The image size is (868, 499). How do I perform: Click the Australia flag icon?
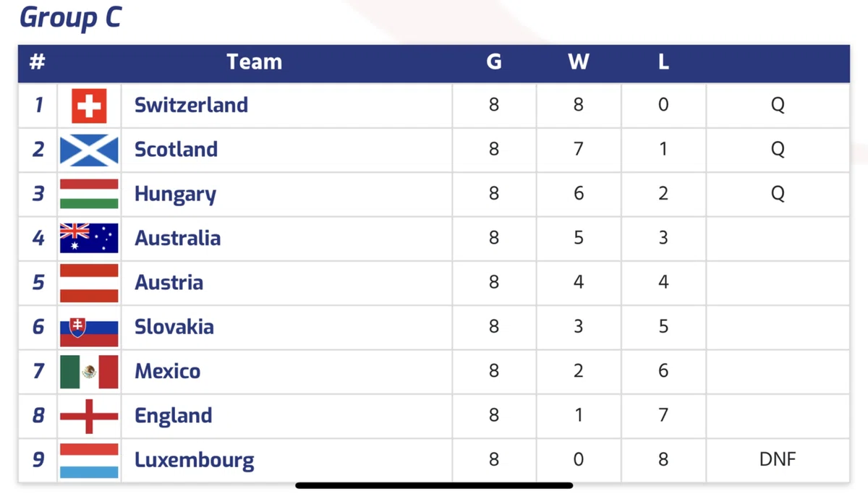(x=89, y=238)
